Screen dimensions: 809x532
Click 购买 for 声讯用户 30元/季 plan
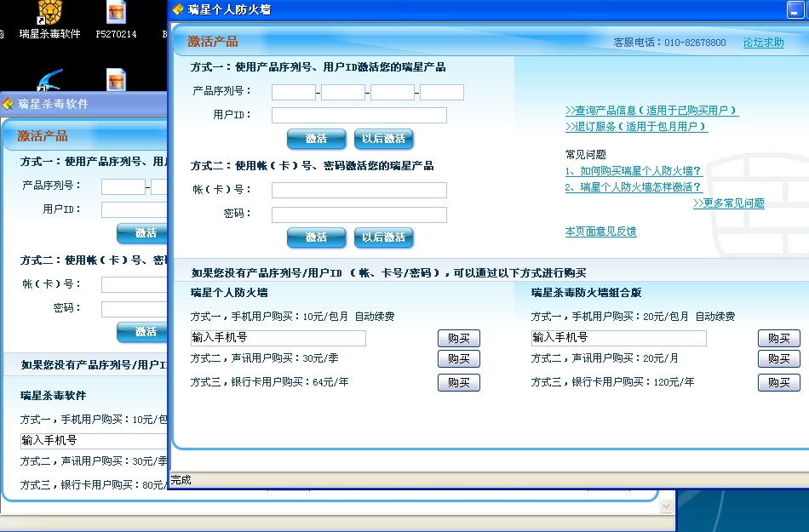pos(459,359)
